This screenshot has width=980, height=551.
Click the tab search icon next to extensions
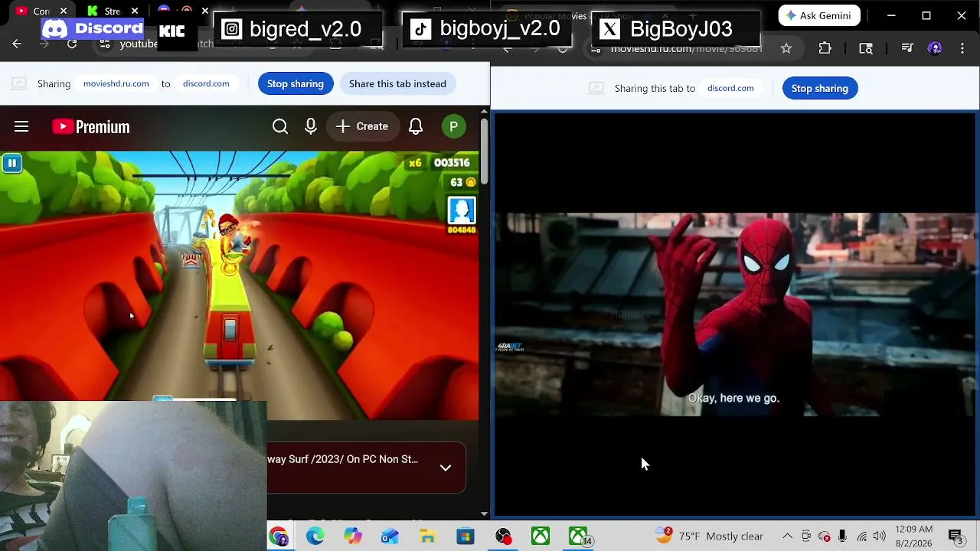[x=866, y=48]
